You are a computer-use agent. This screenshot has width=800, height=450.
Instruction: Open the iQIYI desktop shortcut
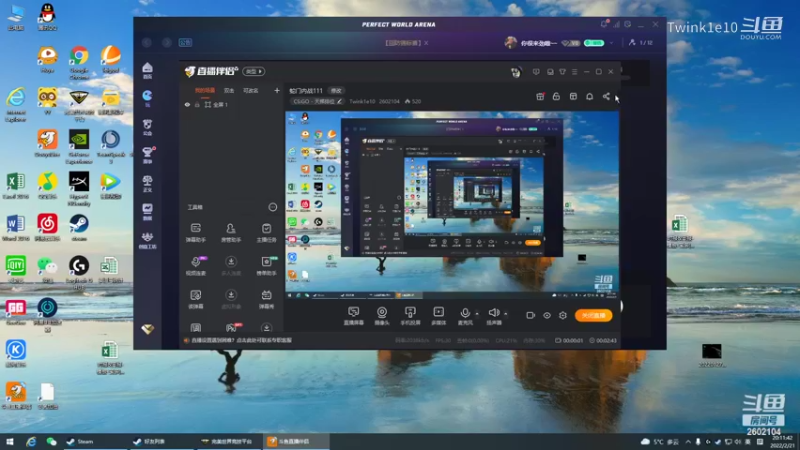pos(16,270)
